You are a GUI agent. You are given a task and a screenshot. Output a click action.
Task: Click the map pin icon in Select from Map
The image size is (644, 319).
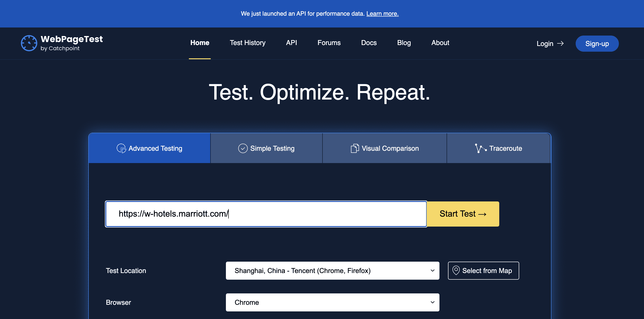point(456,270)
